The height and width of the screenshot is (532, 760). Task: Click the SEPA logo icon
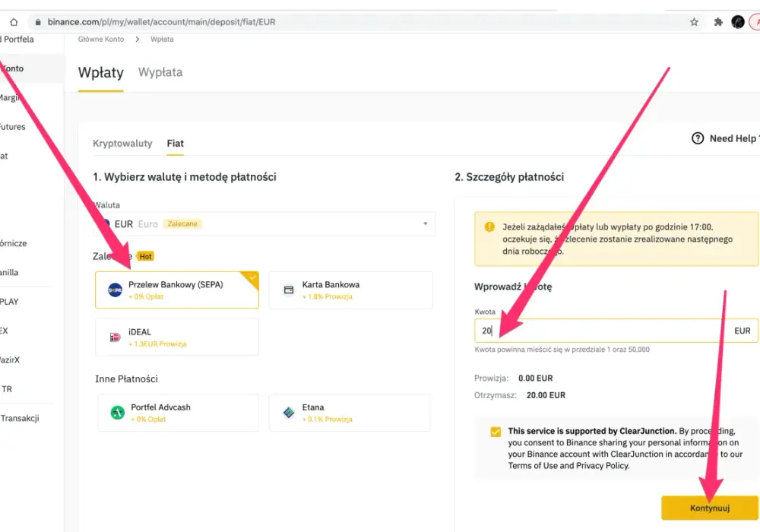115,290
